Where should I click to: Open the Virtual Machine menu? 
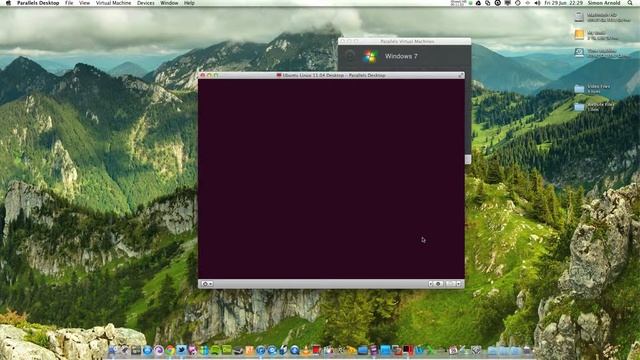[x=113, y=3]
